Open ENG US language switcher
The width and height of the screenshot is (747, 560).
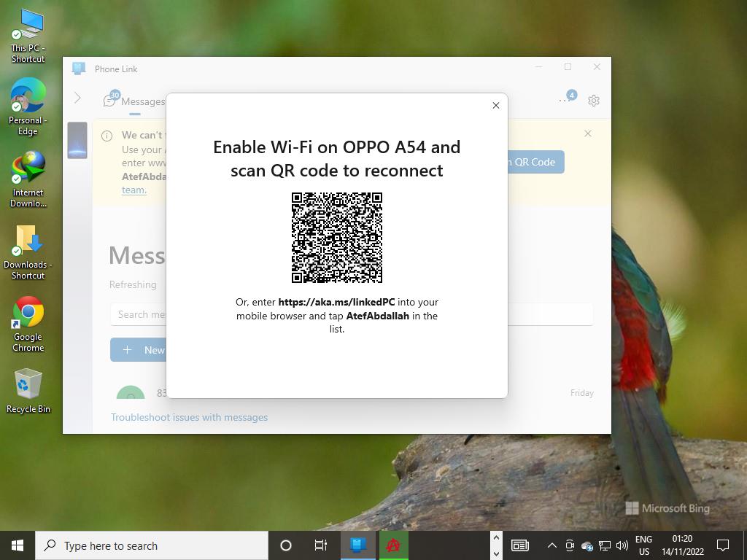(x=643, y=545)
